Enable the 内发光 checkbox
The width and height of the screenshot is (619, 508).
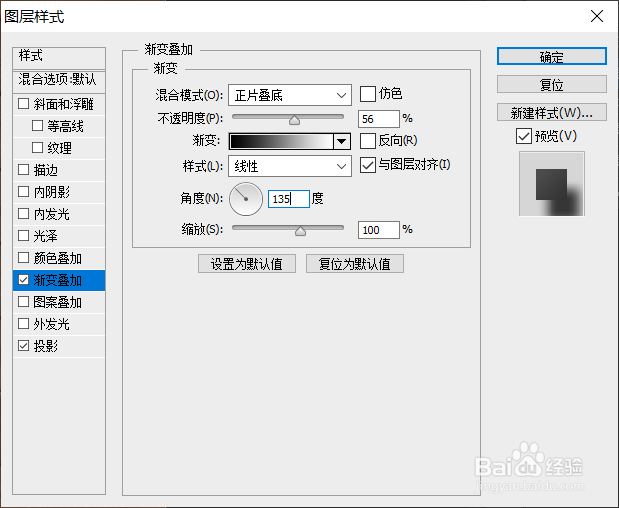point(24,214)
